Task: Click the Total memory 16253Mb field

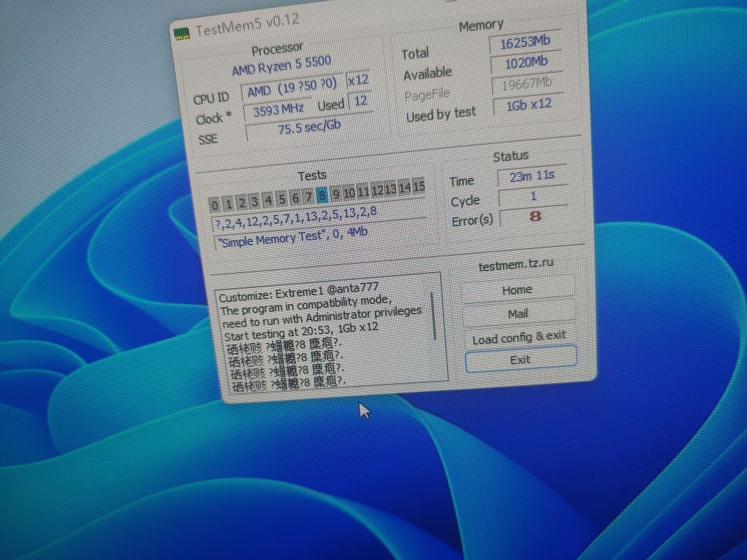Action: point(525,44)
